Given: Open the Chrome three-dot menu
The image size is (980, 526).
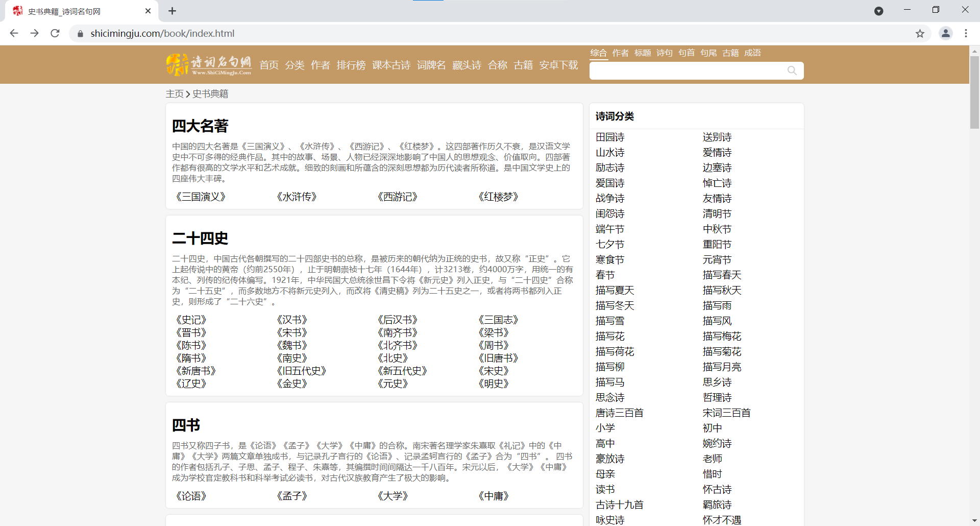Looking at the screenshot, I should pos(966,33).
